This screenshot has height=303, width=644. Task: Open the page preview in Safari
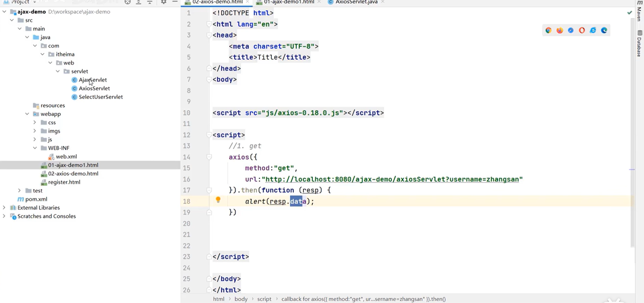pos(571,30)
